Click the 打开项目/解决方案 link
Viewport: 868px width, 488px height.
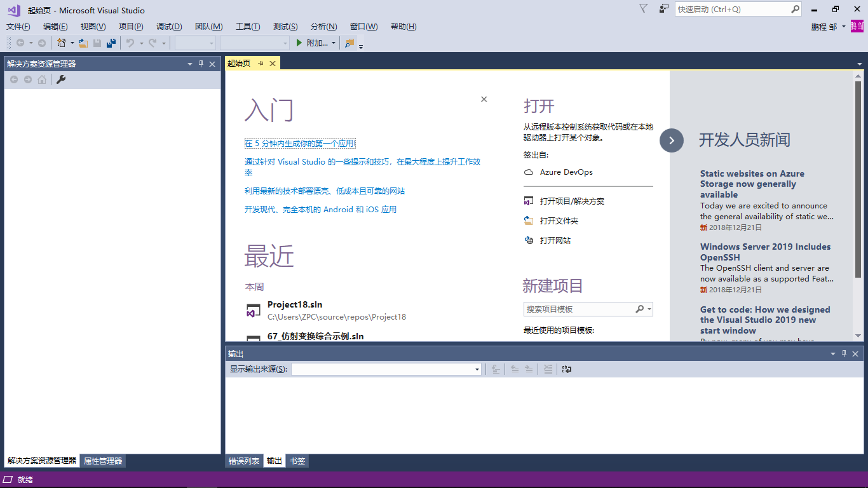571,200
